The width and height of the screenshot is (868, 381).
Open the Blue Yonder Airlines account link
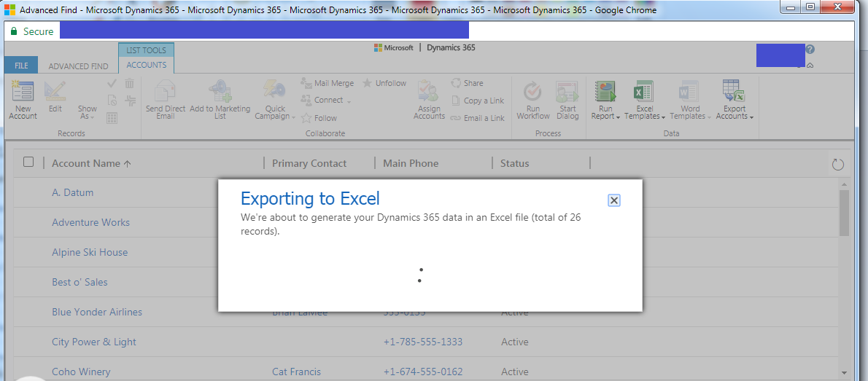click(x=97, y=312)
